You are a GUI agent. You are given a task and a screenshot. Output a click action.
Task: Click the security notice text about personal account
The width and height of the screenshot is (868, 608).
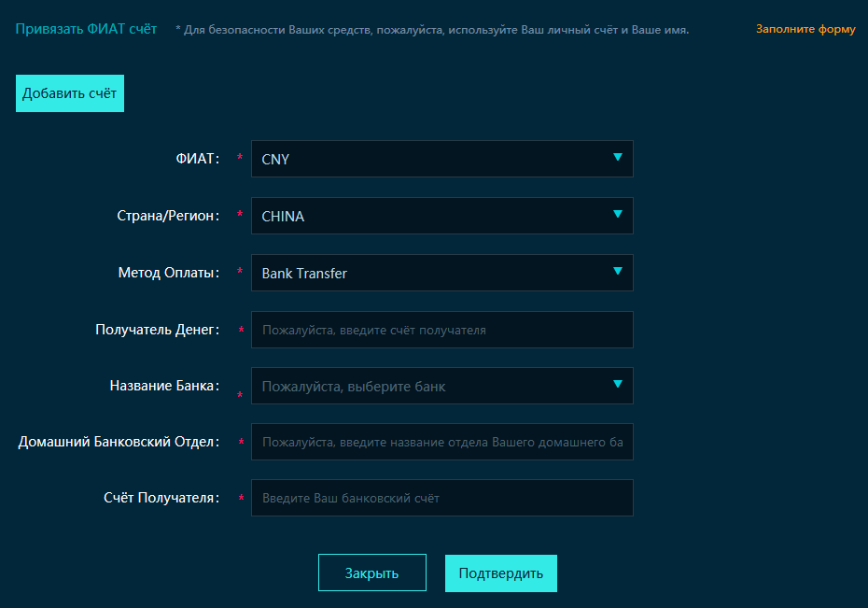(x=432, y=30)
